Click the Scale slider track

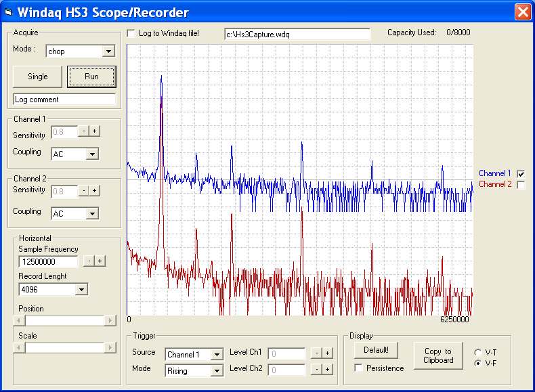click(x=64, y=348)
